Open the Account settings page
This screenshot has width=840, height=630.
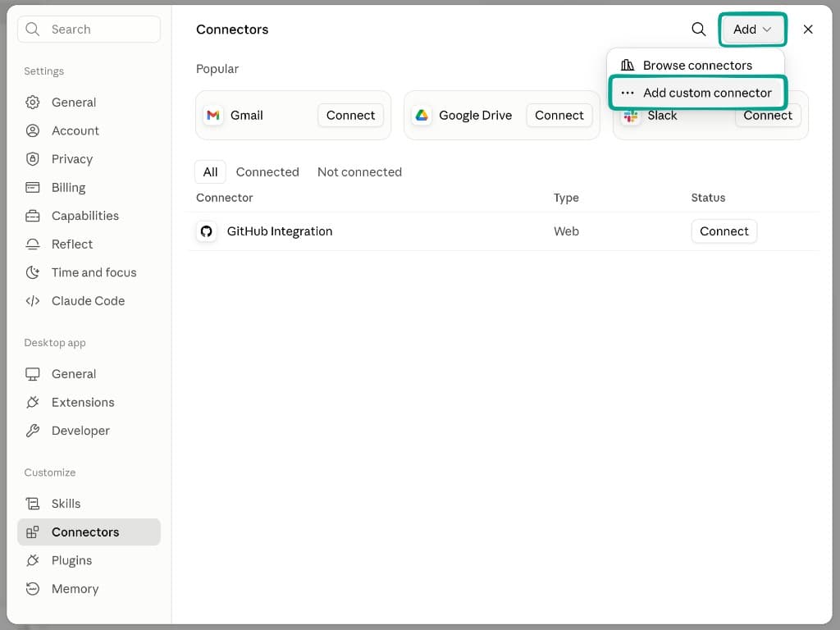click(89, 130)
